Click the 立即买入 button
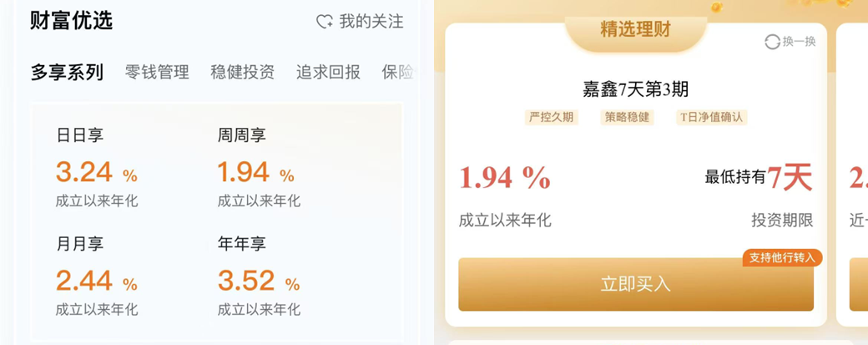 pos(636,284)
